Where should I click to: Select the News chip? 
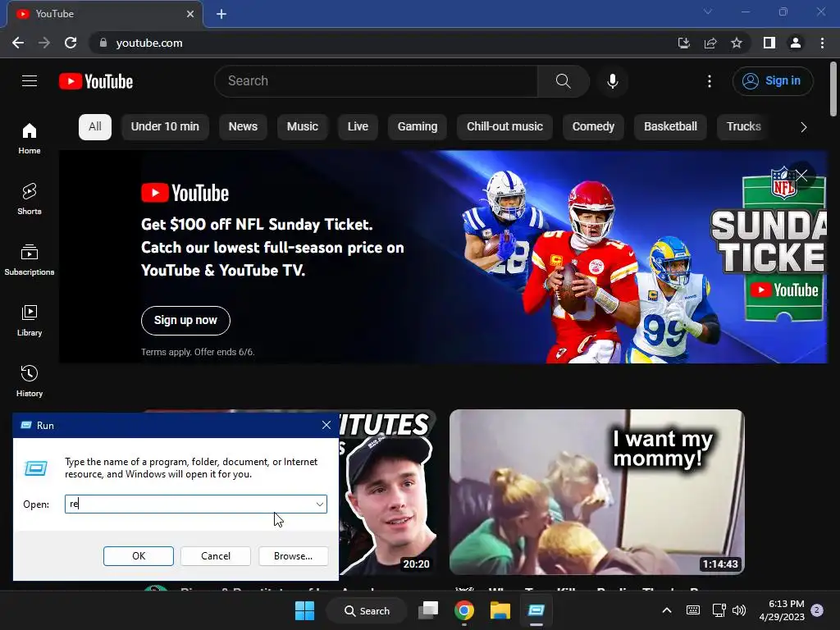coord(243,127)
